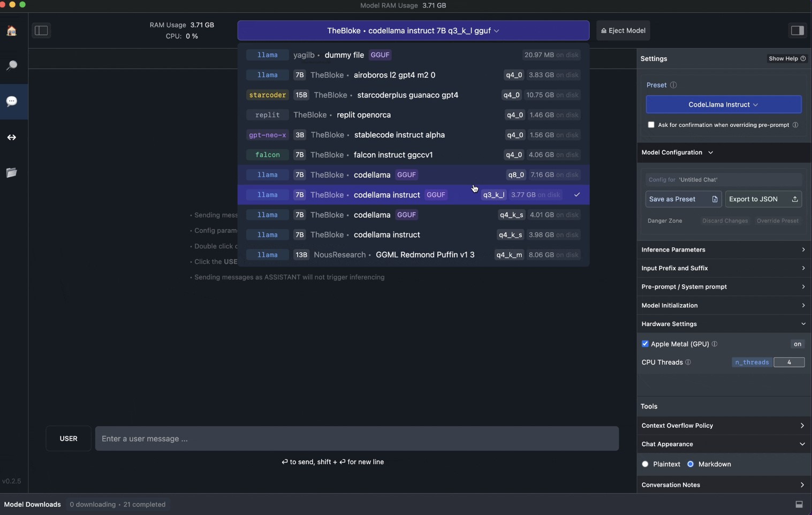
Task: Select the Plaintext radio button
Action: point(645,464)
